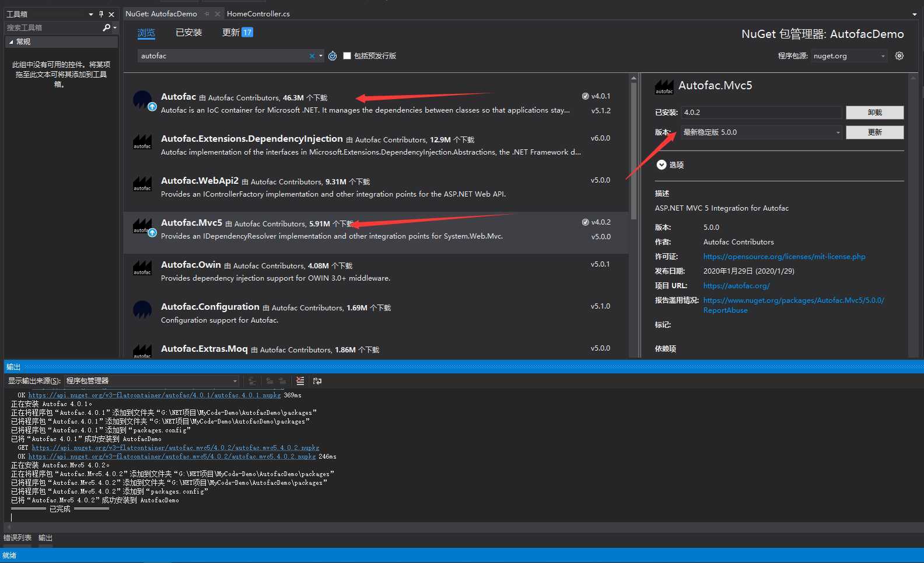924x563 pixels.
Task: Click the 就绪 status bar text
Action: coord(9,555)
